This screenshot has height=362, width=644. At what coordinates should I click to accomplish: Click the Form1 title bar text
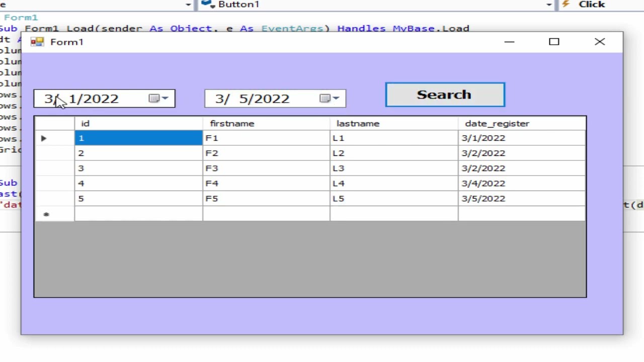coord(66,42)
